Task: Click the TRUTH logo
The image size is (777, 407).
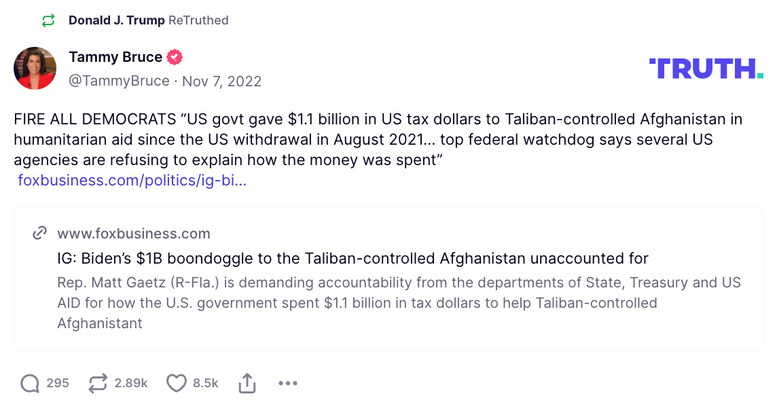Action: (x=706, y=68)
